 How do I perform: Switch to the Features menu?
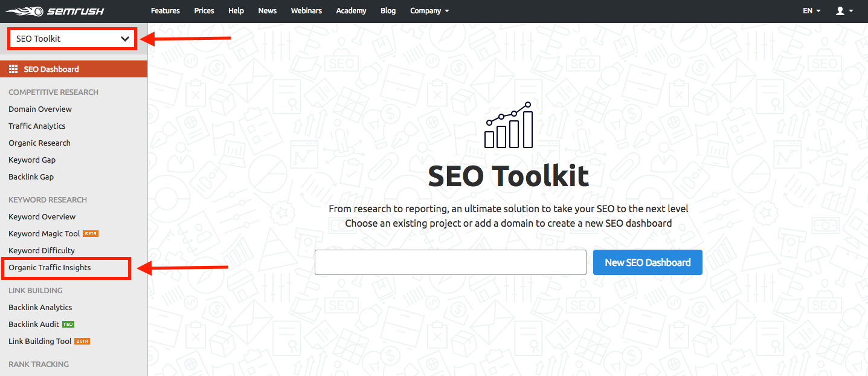coord(165,10)
